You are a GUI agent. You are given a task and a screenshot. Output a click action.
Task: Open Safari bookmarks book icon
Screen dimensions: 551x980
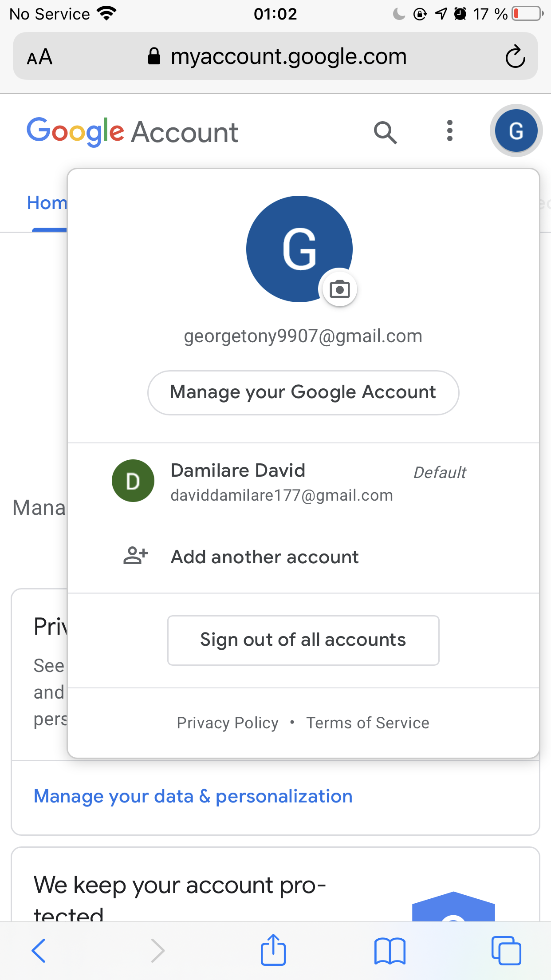[x=390, y=951]
